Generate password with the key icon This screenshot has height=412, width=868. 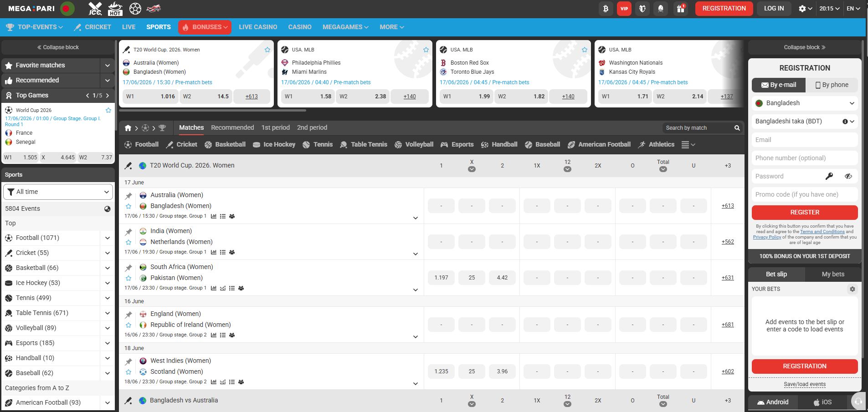(829, 176)
